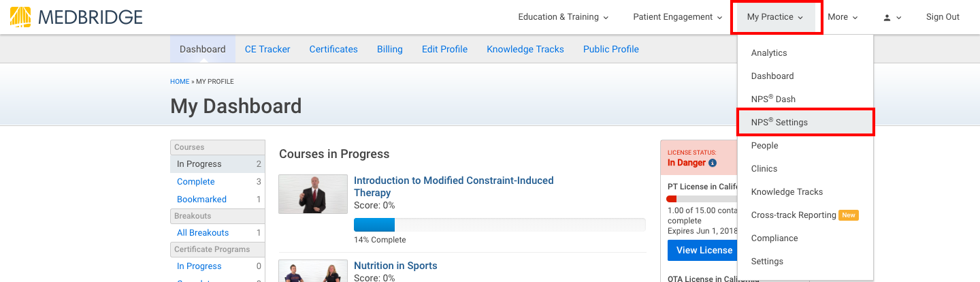The width and height of the screenshot is (980, 282).
Task: Open the More dropdown menu
Action: click(843, 17)
